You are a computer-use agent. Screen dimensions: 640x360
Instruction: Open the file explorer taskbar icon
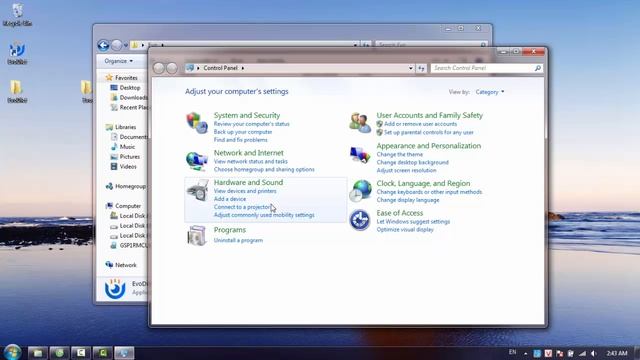38,353
